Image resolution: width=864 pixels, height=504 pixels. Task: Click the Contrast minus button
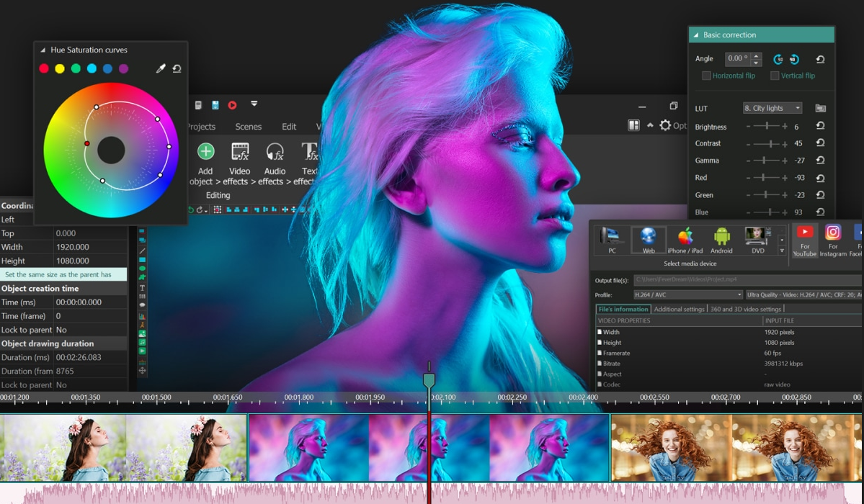pos(748,144)
